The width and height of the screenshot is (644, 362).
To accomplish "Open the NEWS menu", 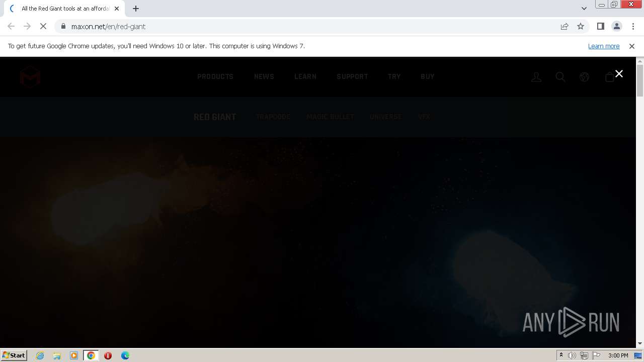I will point(264,76).
